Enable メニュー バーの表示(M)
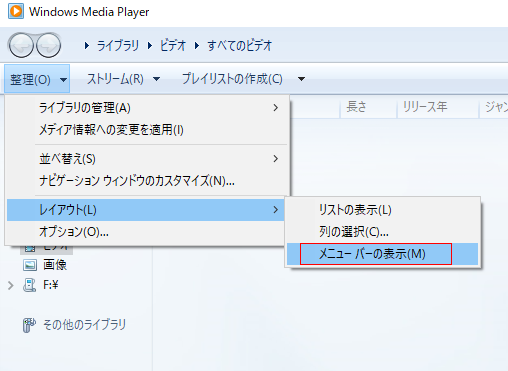Screen dimensions: 508x371 [382, 254]
